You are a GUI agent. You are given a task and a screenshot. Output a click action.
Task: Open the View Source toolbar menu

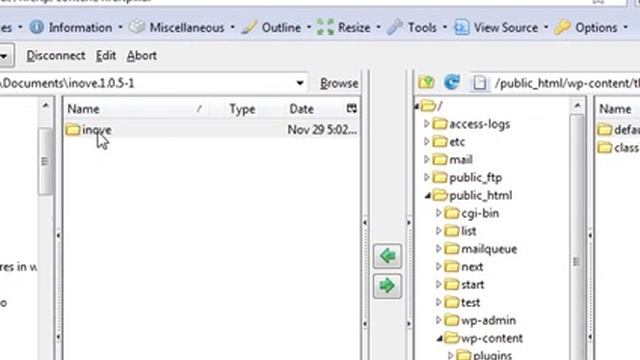point(506,28)
